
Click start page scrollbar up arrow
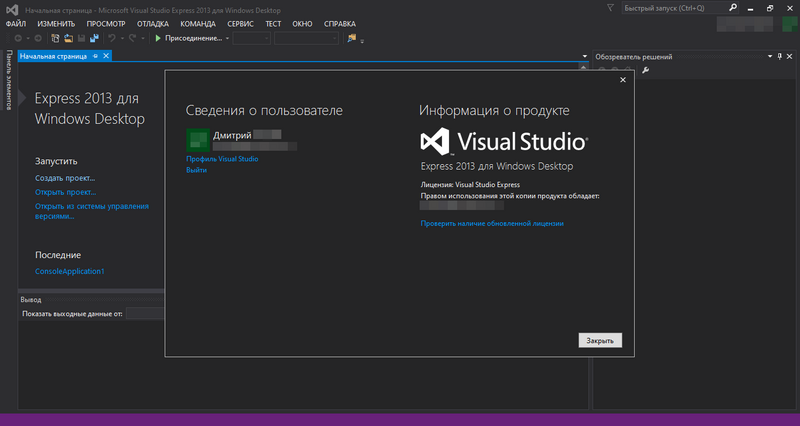click(584, 67)
